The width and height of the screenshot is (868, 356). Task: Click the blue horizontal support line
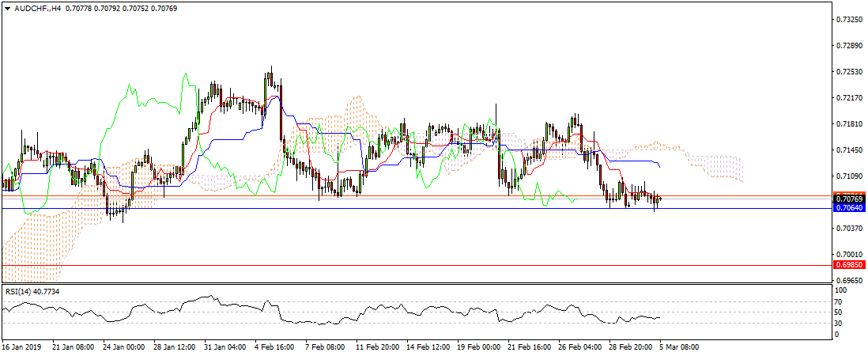point(415,208)
